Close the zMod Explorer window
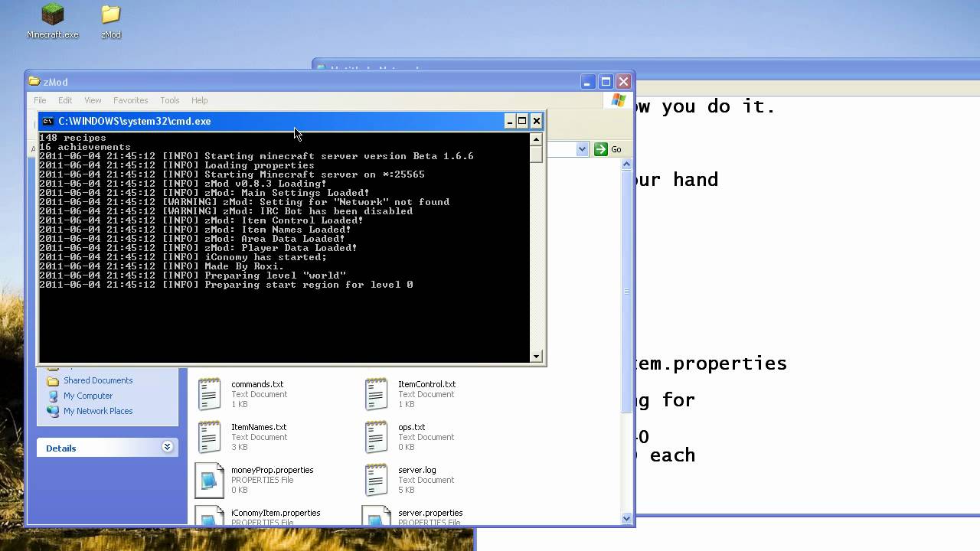 click(x=623, y=82)
